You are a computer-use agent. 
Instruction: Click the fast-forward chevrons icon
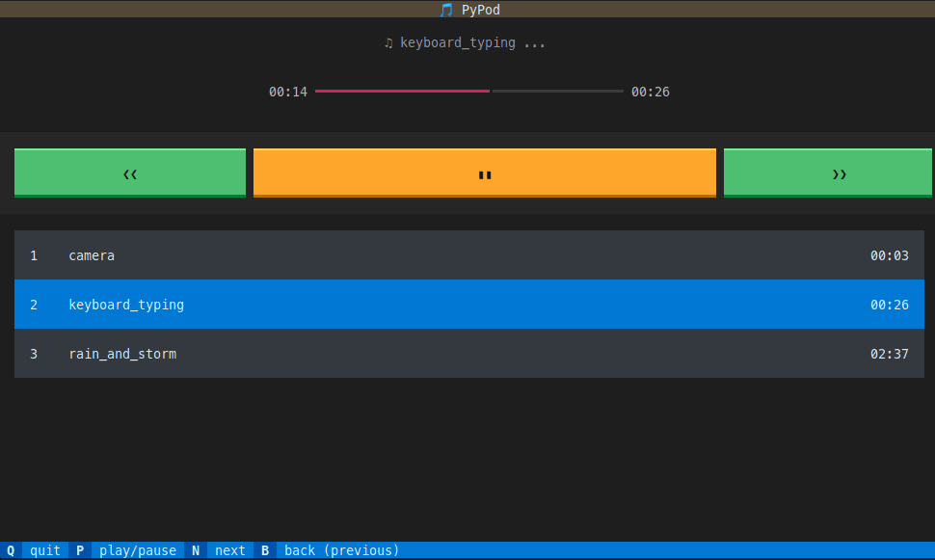point(838,173)
